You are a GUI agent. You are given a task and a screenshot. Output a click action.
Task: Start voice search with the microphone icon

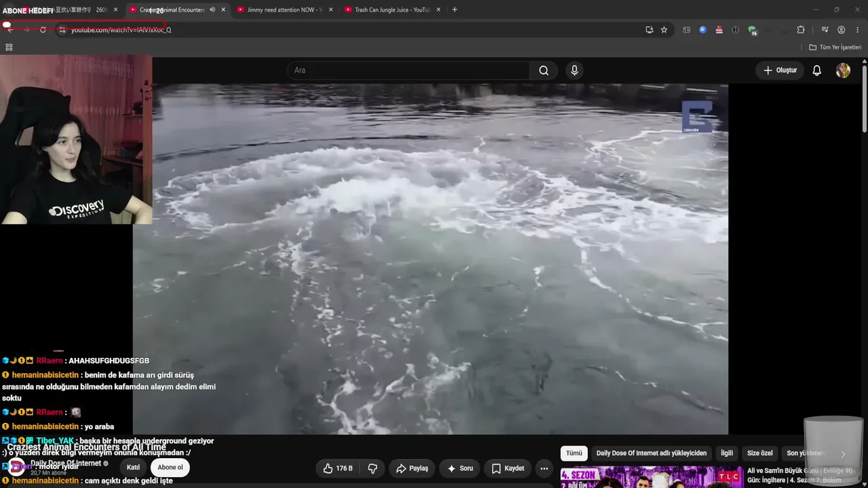point(574,70)
